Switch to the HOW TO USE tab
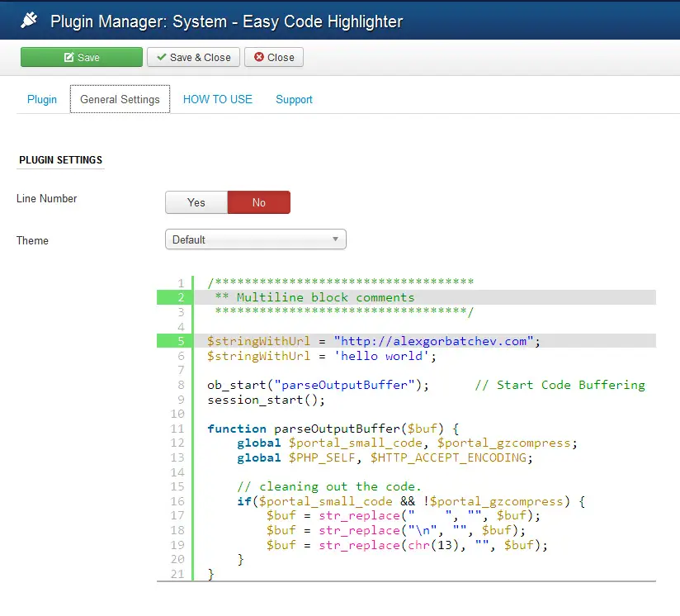680x616 pixels. (x=217, y=99)
